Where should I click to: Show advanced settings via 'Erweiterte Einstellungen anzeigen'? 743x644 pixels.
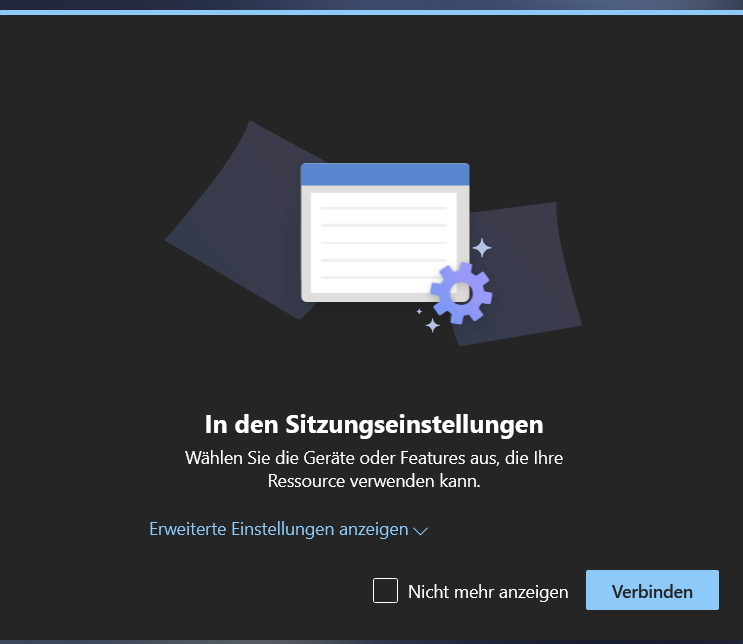(x=279, y=529)
